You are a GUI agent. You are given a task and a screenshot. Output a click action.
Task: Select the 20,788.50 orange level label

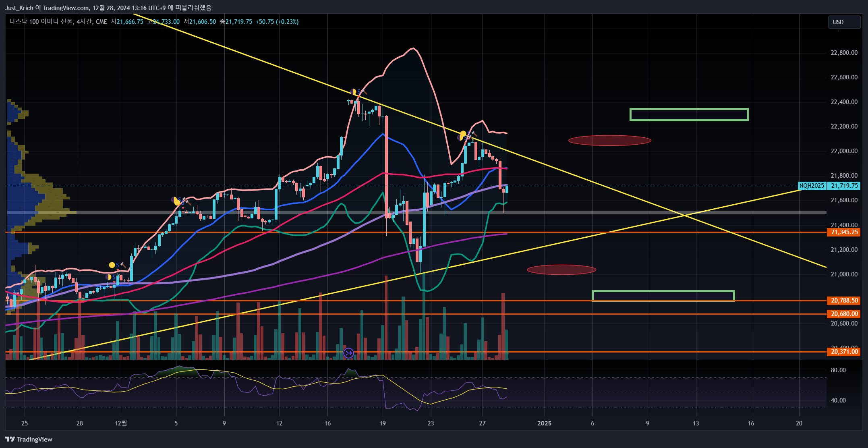point(844,301)
